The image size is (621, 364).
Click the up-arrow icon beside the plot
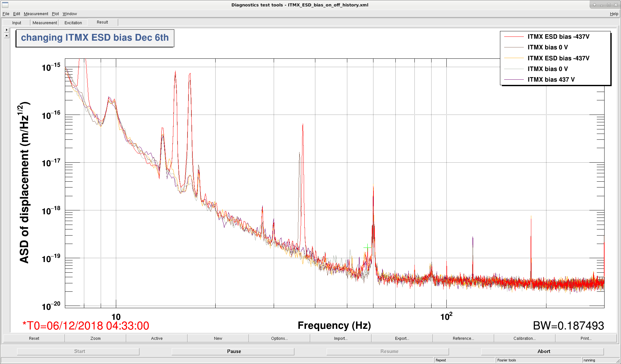[x=7, y=35]
